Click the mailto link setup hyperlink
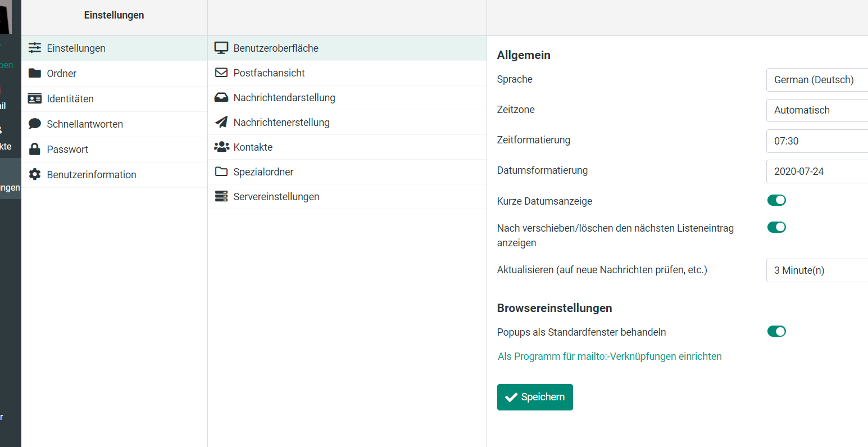The width and height of the screenshot is (868, 447). tap(610, 356)
